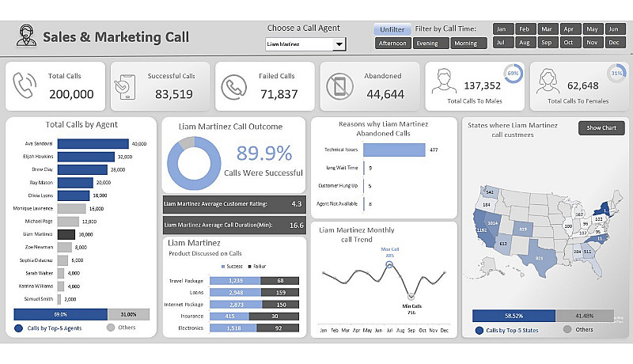Viewport: 633px width, 364px height.
Task: Click the 31.00% others progress bar segment
Action: click(128, 314)
